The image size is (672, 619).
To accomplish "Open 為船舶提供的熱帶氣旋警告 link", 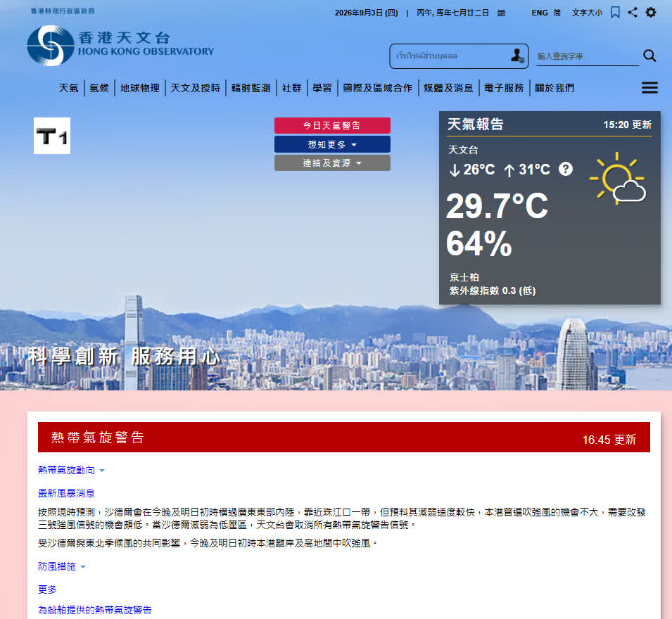I will point(95,610).
